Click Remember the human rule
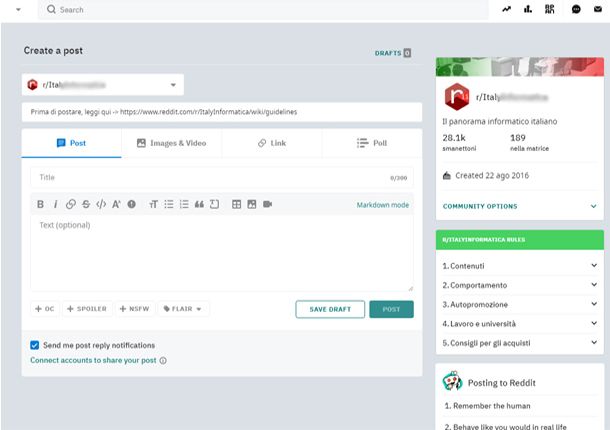 pos(487,406)
